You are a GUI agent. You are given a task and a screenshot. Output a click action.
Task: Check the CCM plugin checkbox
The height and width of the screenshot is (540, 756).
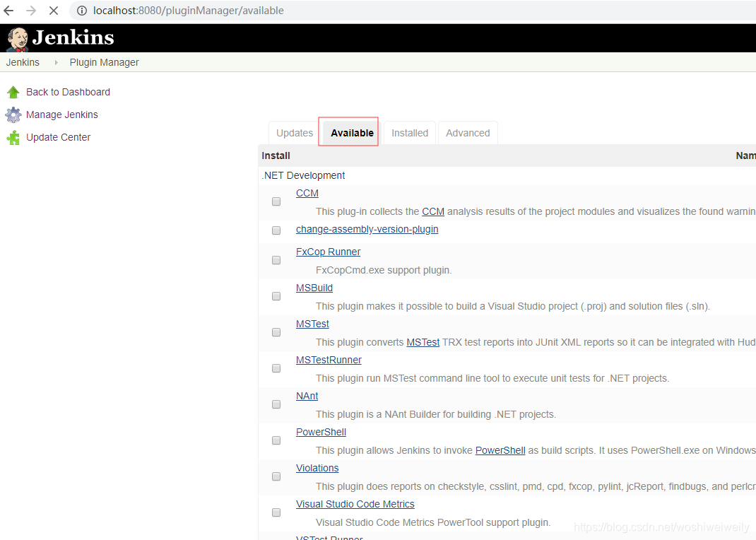pyautogui.click(x=276, y=201)
